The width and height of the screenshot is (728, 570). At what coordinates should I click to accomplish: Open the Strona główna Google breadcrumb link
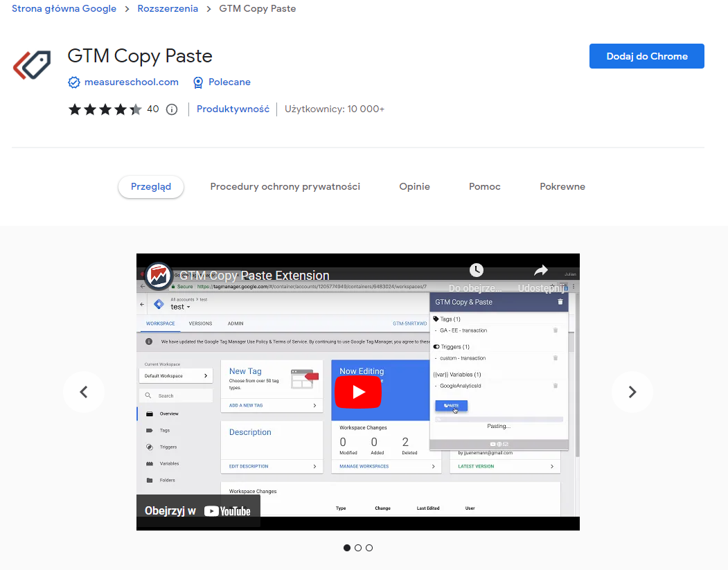64,9
